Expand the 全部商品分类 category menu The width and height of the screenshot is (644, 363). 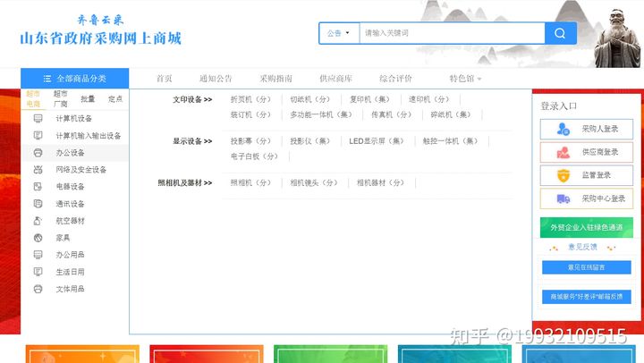click(x=75, y=79)
